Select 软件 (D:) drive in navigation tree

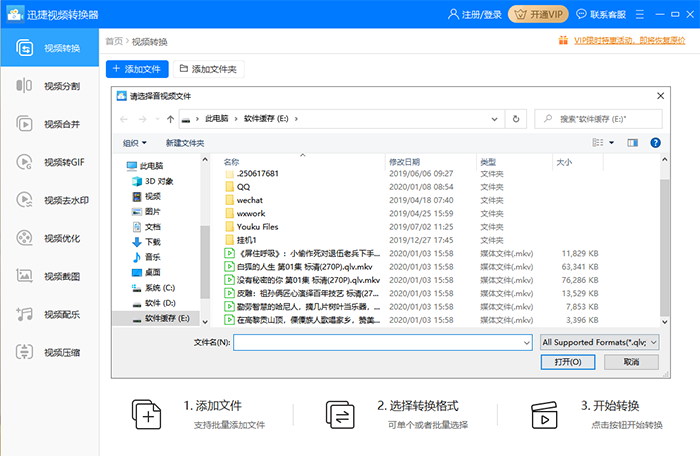click(x=160, y=302)
